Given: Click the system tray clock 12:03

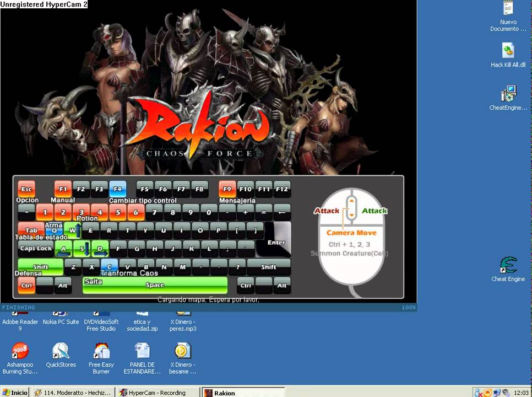Looking at the screenshot, I should 521,393.
